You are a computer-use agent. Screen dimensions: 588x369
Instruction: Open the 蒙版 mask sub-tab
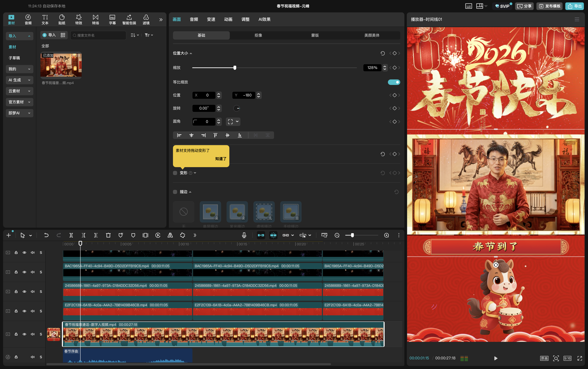(x=315, y=35)
